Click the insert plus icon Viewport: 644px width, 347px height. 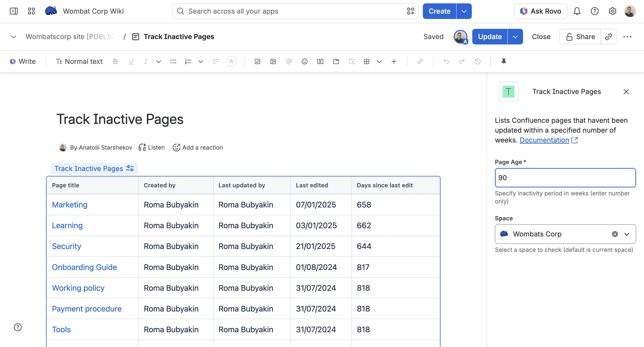(394, 61)
